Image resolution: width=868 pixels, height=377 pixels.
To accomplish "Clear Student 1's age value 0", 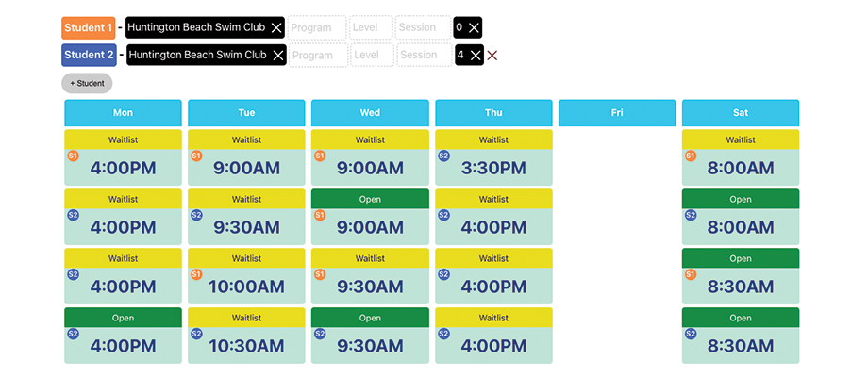I will [474, 28].
